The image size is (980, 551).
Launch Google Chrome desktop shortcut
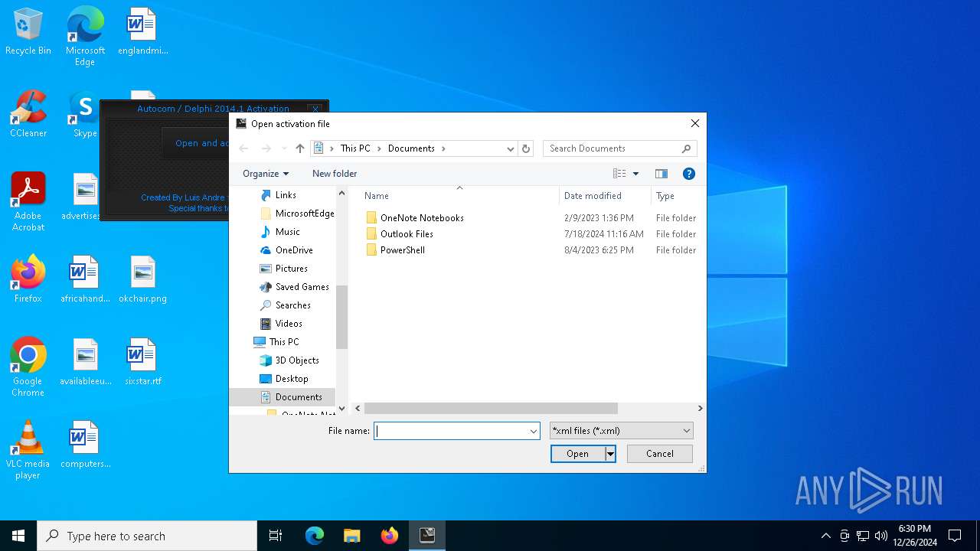28,367
